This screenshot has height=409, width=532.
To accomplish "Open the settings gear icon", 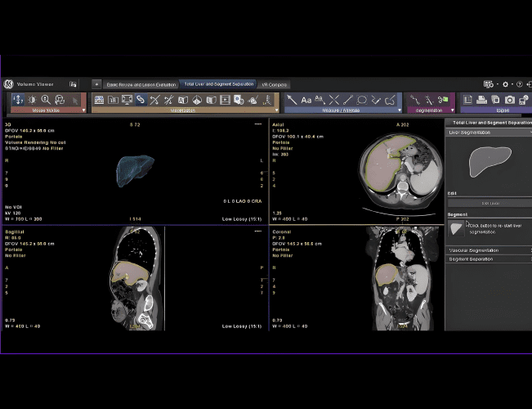I will click(x=506, y=84).
